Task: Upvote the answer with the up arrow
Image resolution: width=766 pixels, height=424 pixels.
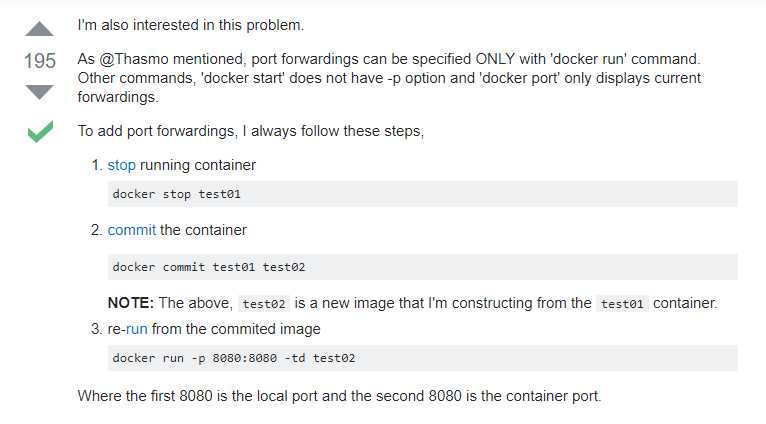Action: 39,29
